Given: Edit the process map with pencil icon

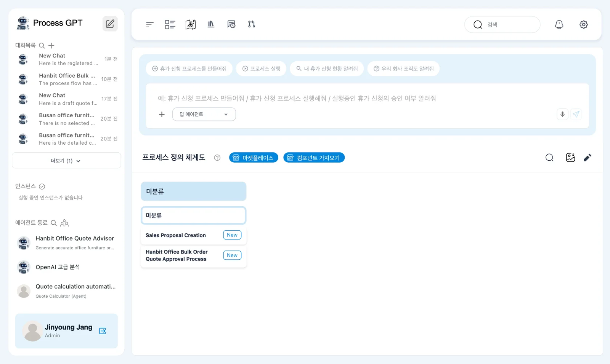Looking at the screenshot, I should [588, 158].
